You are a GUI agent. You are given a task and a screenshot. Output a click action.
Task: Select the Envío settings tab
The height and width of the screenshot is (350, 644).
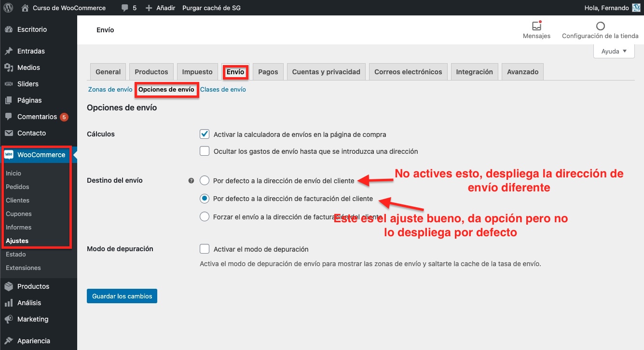coord(235,72)
